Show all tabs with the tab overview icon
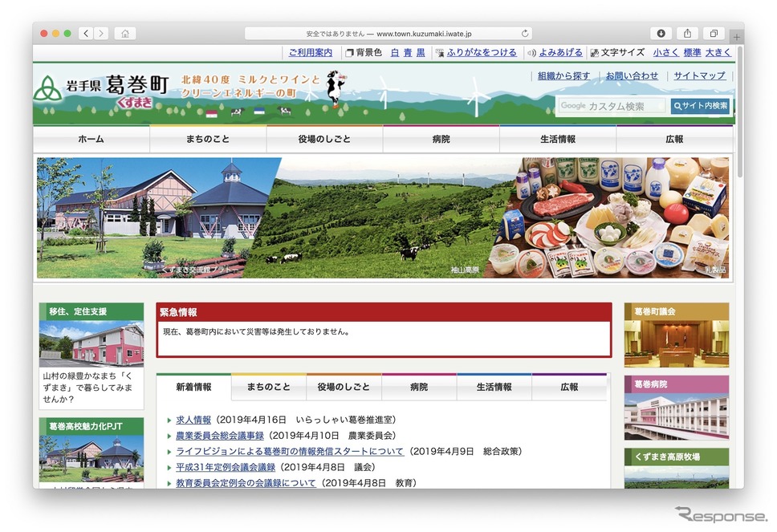Screen dimensions: 777x532 714,33
